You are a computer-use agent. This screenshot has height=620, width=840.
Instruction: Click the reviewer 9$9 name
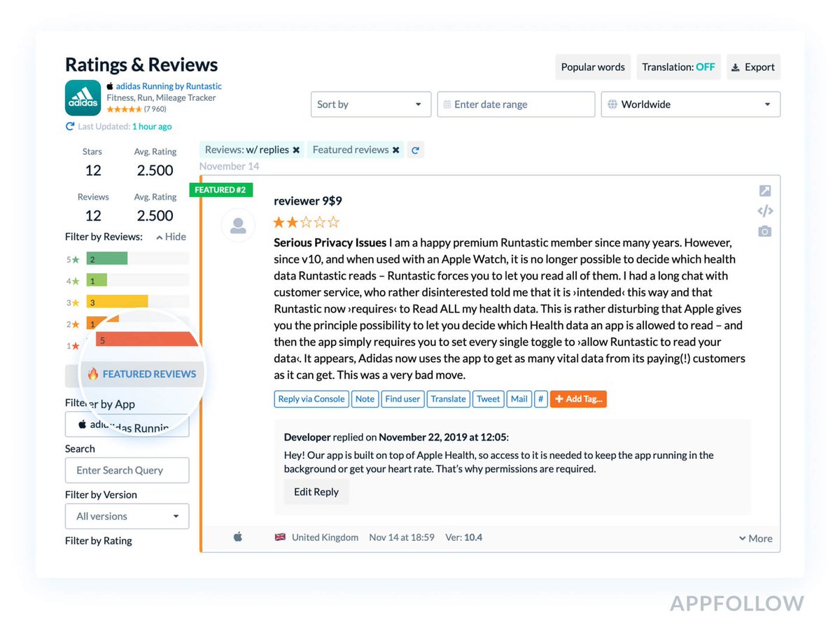[308, 201]
